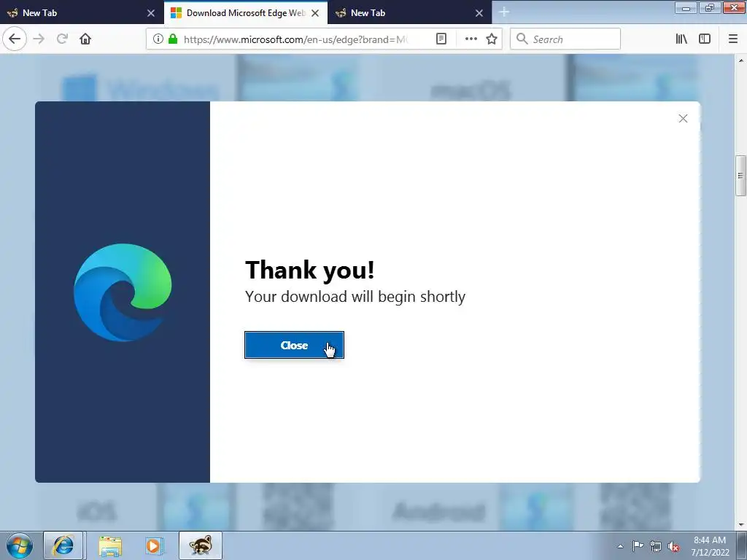This screenshot has width=747, height=560.
Task: Open the Windows Start menu
Action: click(20, 545)
